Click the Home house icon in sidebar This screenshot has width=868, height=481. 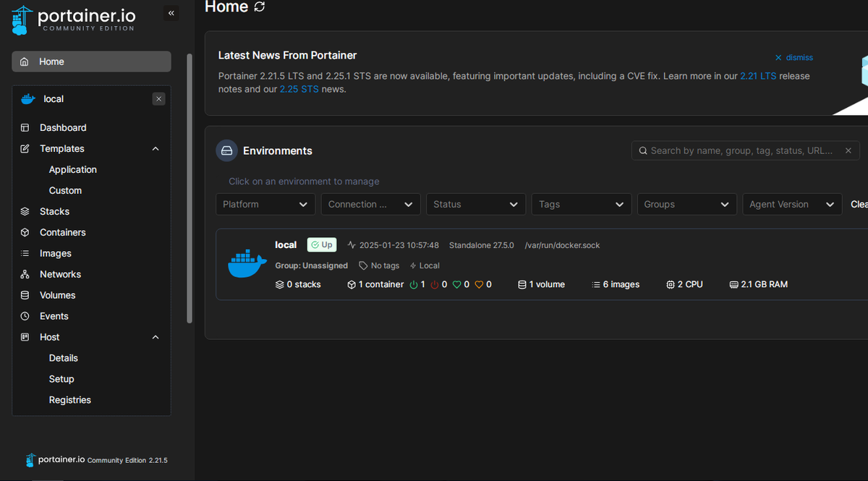pyautogui.click(x=25, y=61)
